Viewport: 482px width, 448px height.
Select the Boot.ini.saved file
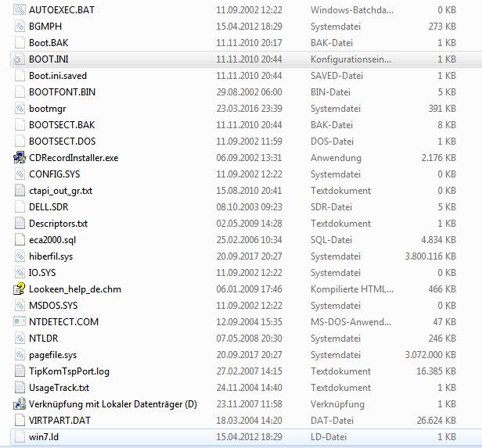[58, 76]
